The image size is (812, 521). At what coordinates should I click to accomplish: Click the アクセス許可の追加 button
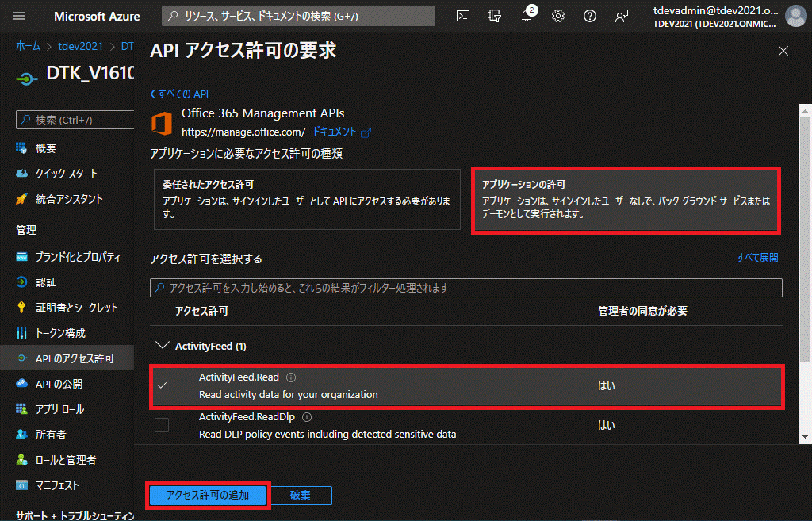(x=208, y=496)
